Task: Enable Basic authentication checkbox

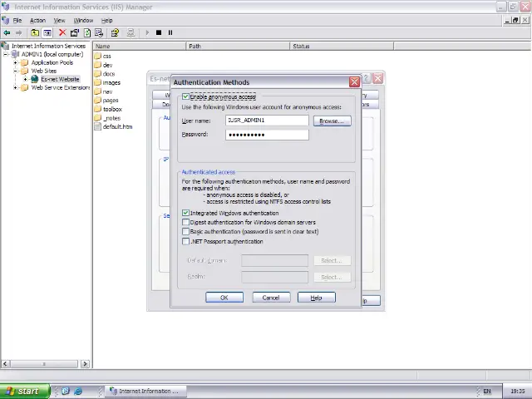Action: (186, 232)
